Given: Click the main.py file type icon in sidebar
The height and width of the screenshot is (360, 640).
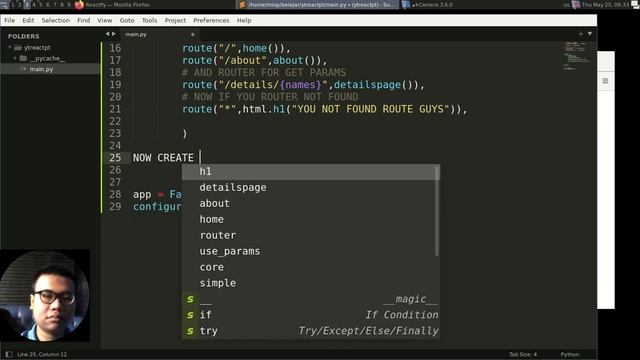Looking at the screenshot, I should point(23,69).
